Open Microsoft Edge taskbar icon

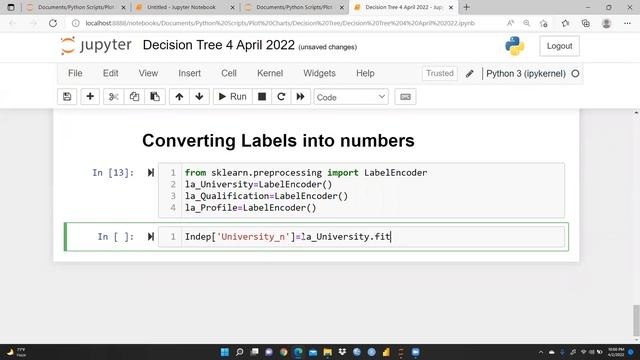coord(298,352)
